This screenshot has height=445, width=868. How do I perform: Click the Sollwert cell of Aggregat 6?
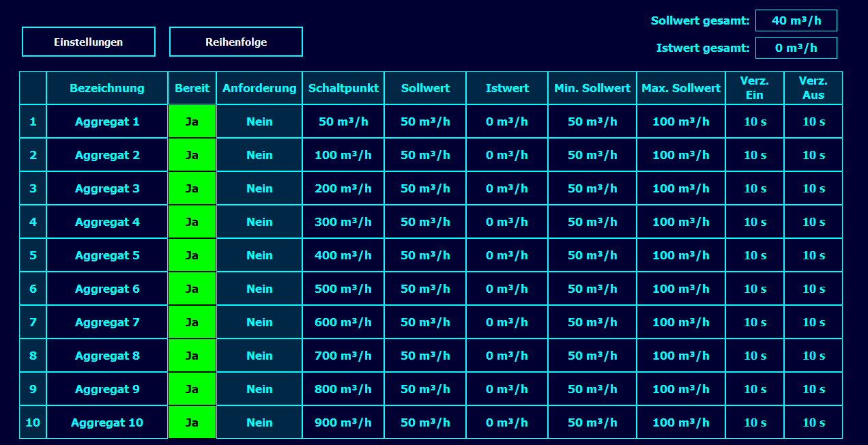(425, 289)
